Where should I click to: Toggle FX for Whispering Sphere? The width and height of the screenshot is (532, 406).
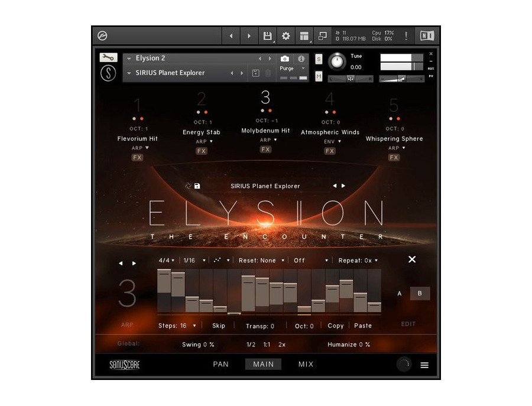pyautogui.click(x=394, y=157)
